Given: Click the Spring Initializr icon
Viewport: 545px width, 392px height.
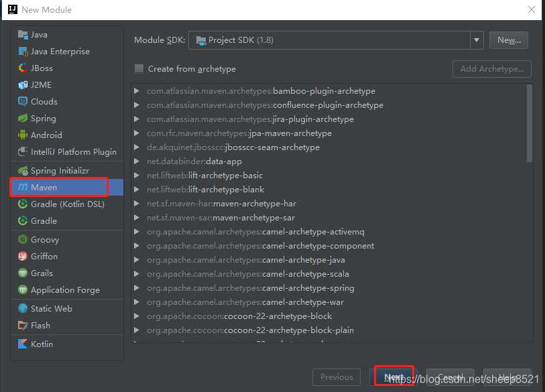Looking at the screenshot, I should tap(23, 171).
